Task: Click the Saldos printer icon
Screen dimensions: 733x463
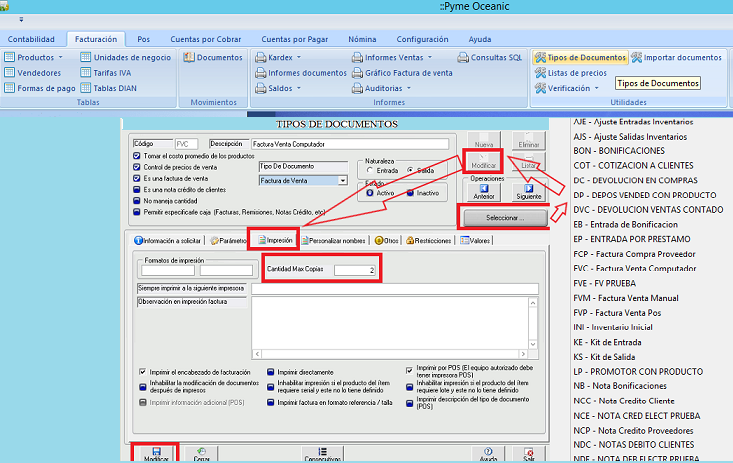Action: pyautogui.click(x=260, y=88)
